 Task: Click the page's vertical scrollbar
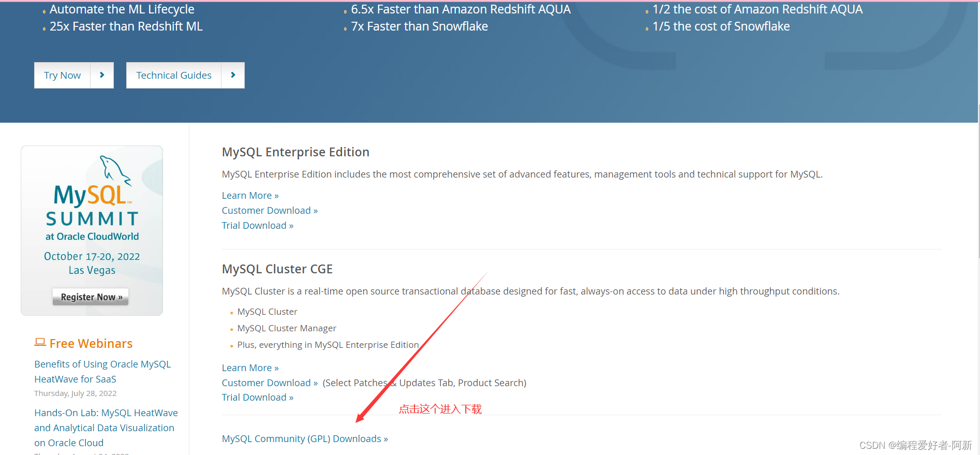(x=978, y=181)
